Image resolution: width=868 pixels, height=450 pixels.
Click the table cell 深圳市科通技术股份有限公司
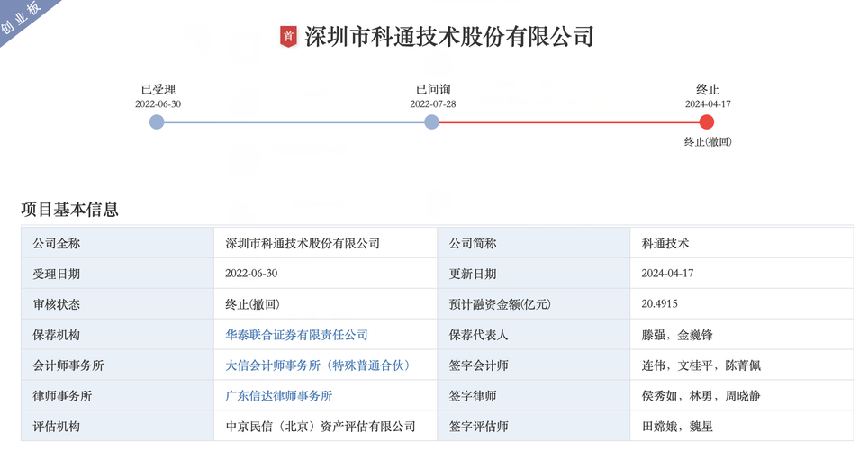point(326,243)
